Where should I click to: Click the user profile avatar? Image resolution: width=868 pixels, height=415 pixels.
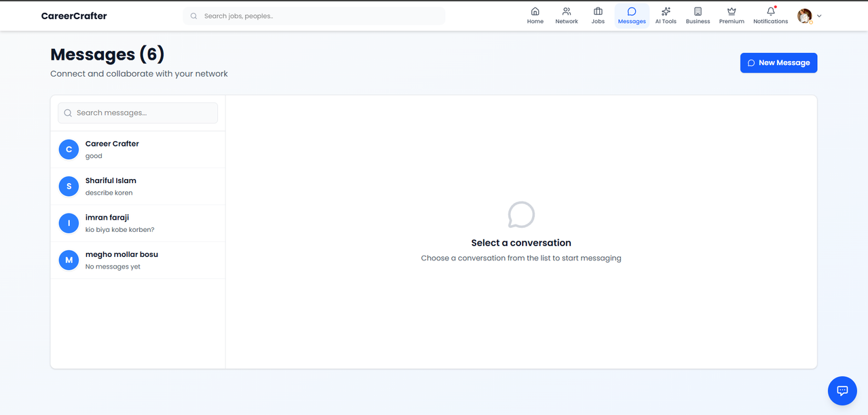pyautogui.click(x=805, y=16)
